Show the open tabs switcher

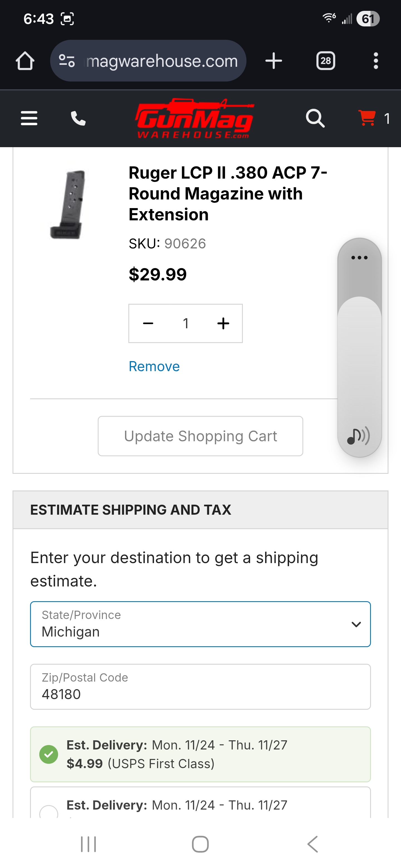pos(326,61)
